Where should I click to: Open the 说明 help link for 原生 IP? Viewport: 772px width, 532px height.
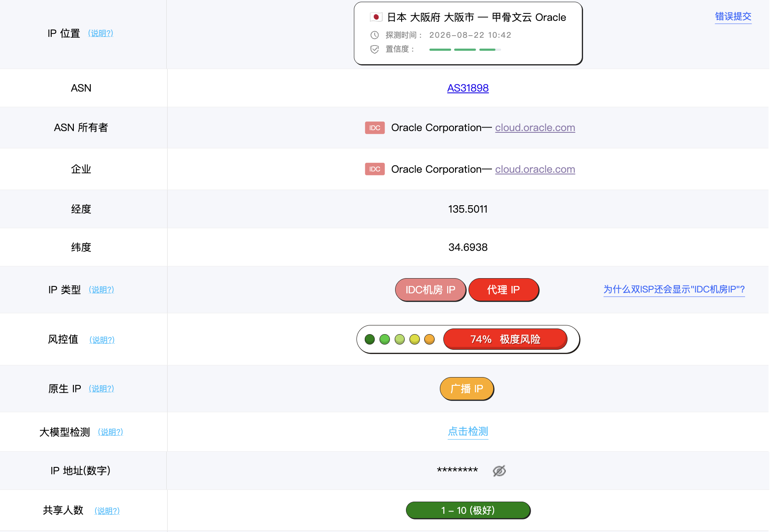102,389
